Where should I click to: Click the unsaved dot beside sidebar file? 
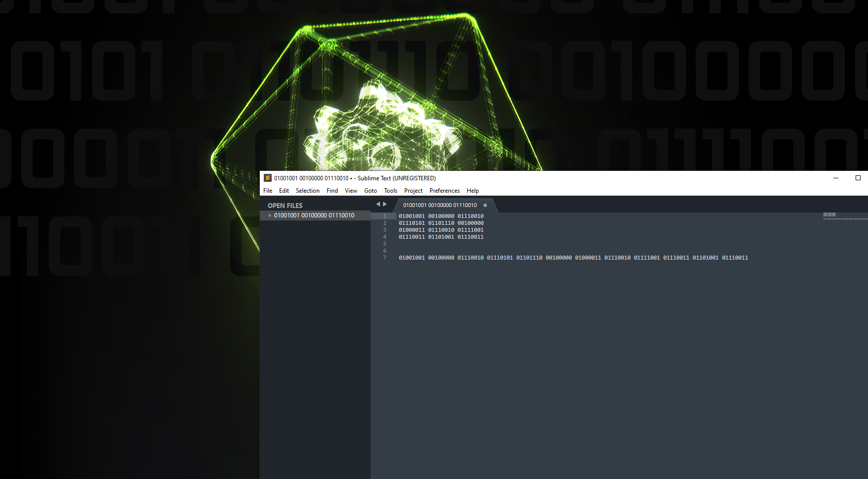coord(270,215)
